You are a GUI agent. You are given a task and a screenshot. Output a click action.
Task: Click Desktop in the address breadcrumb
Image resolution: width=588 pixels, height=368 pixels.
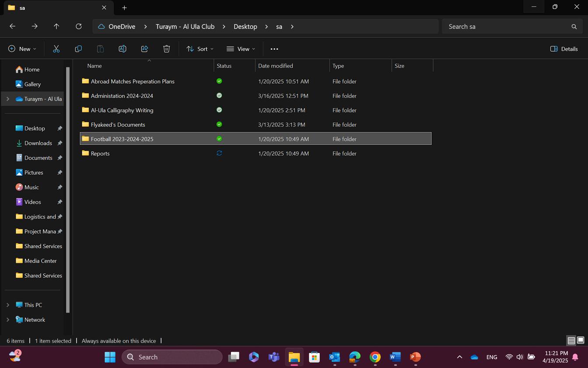coord(245,27)
